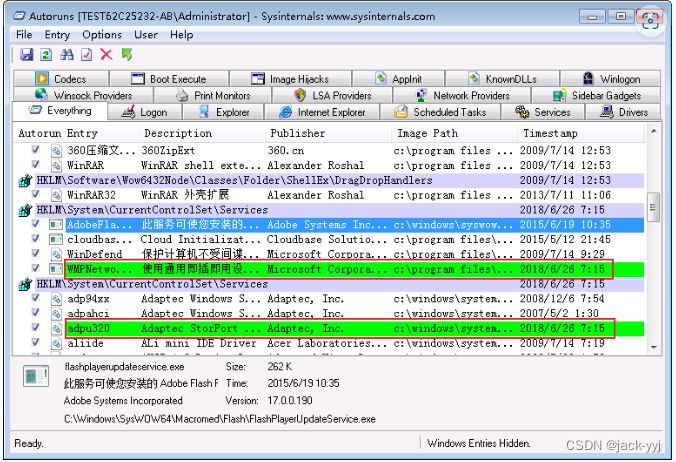Click the green Jump To icon
The image size is (676, 462).
tap(126, 55)
